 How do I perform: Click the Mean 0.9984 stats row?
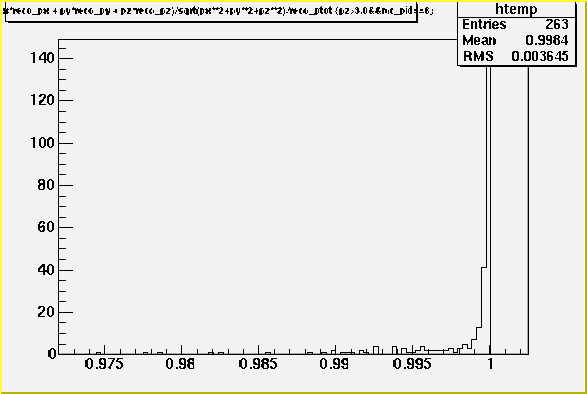coord(516,40)
